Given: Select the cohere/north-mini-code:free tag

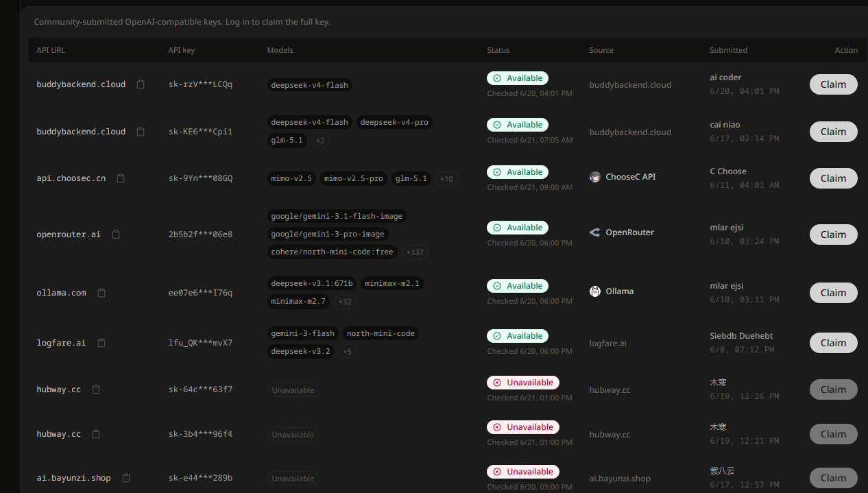Looking at the screenshot, I should (333, 252).
